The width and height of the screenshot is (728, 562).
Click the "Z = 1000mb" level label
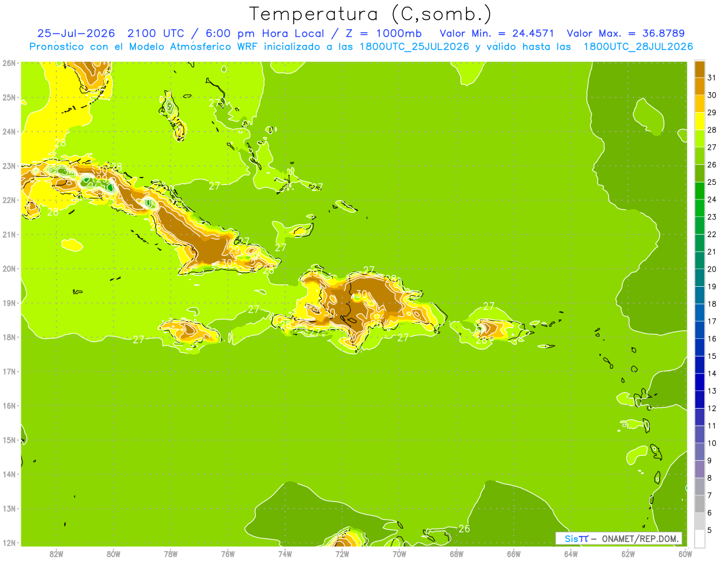[383, 33]
